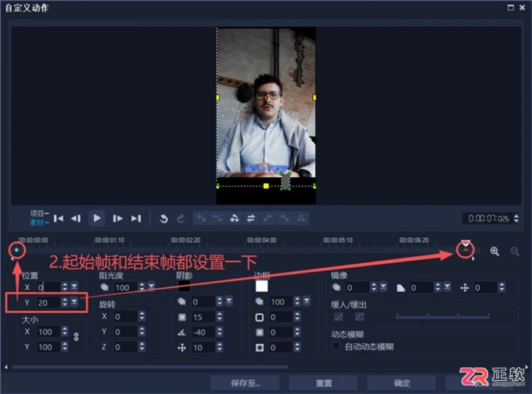Click the first ease-in graph icon
Image resolution: width=532 pixels, height=394 pixels.
coord(338,316)
